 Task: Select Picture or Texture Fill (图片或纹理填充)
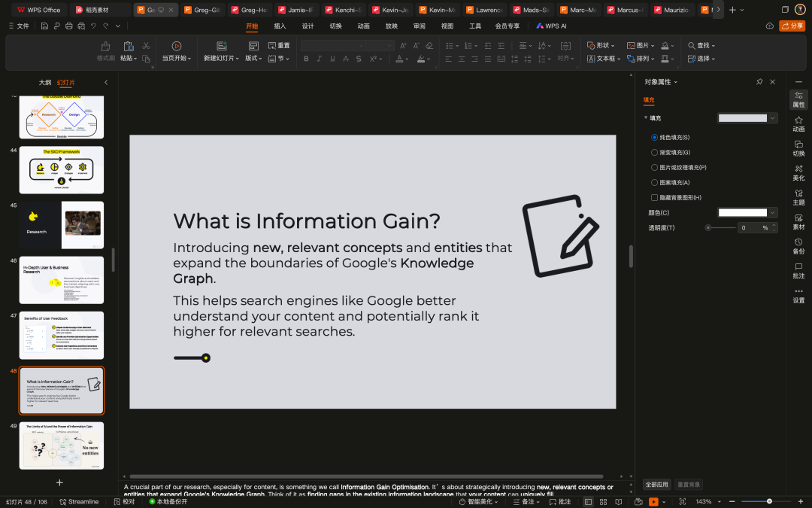654,167
